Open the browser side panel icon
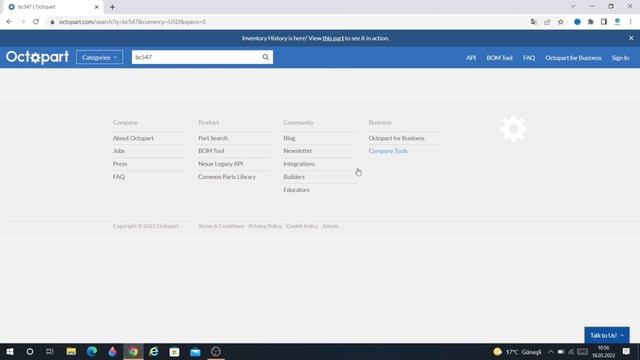 point(604,22)
